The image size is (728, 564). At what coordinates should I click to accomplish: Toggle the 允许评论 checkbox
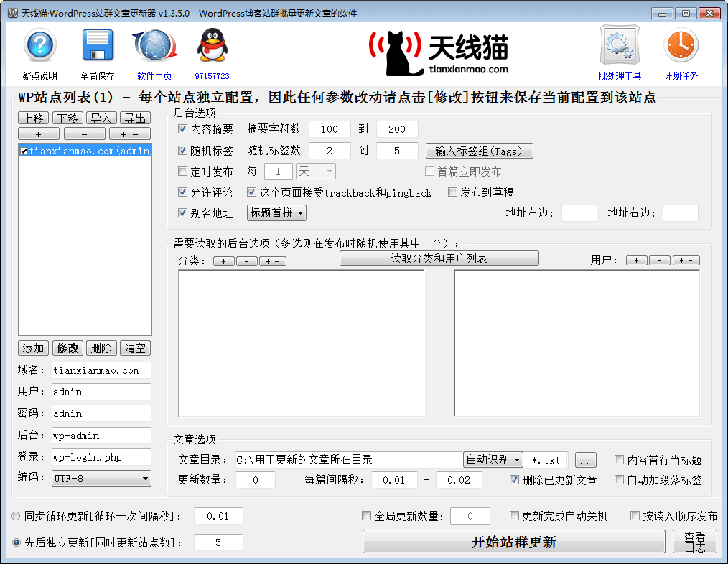182,192
